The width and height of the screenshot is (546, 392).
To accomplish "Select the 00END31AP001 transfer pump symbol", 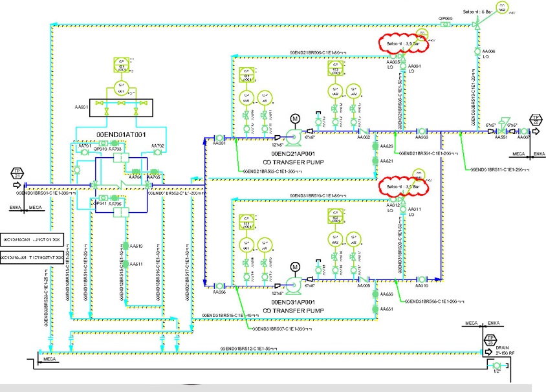I will (294, 284).
